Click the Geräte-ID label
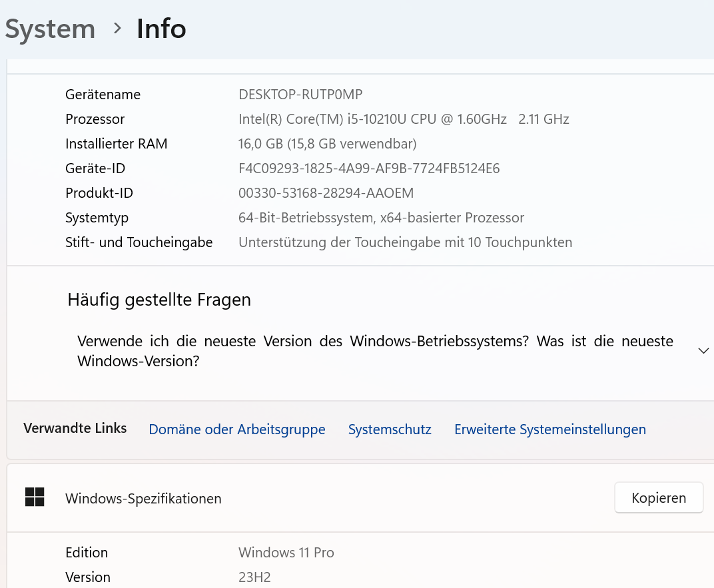 tap(95, 168)
